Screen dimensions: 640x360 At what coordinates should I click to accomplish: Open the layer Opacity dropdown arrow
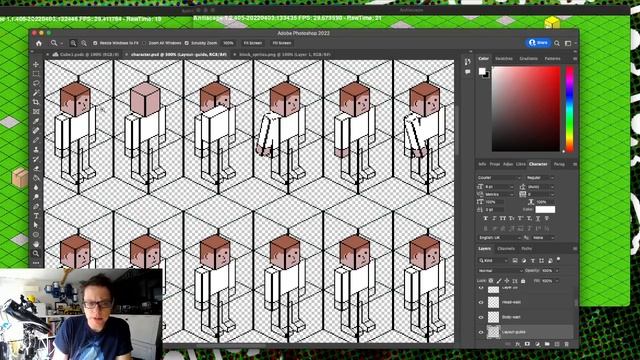(x=557, y=271)
